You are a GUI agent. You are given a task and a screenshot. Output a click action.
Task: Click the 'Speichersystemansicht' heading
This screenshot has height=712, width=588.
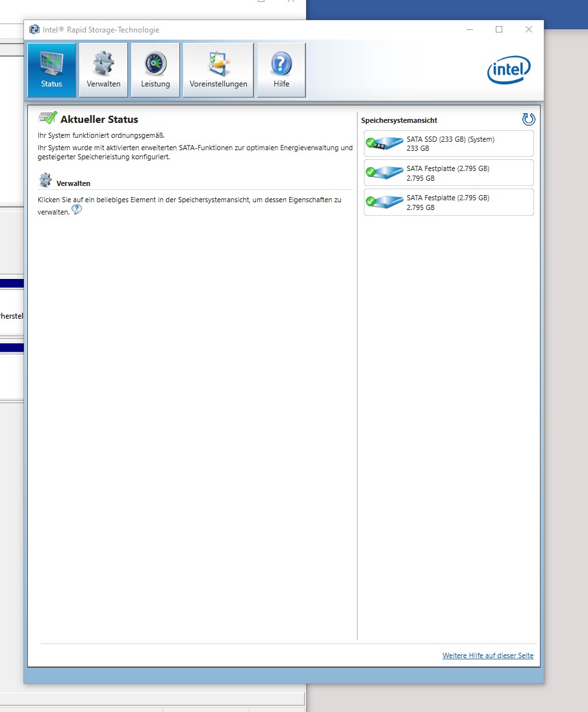coord(400,120)
